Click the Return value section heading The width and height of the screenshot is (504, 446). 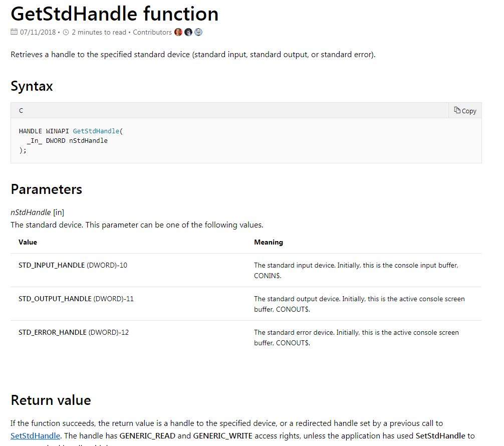(x=51, y=400)
